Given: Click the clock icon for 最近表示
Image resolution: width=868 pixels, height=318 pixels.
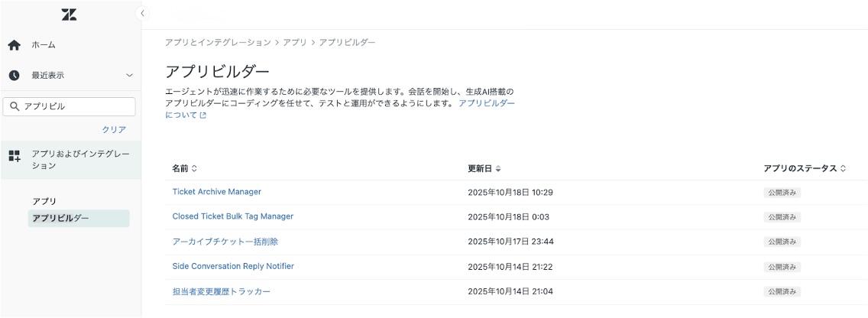Looking at the screenshot, I should point(14,76).
